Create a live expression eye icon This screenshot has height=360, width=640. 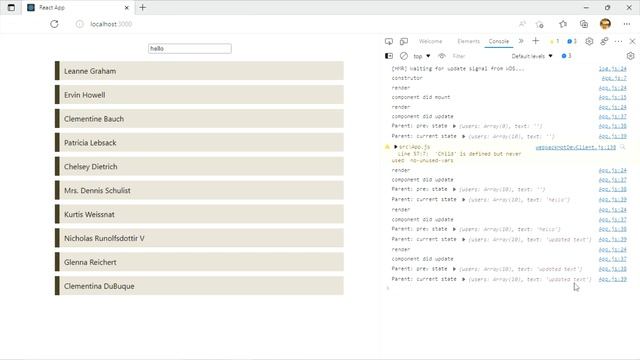[442, 56]
